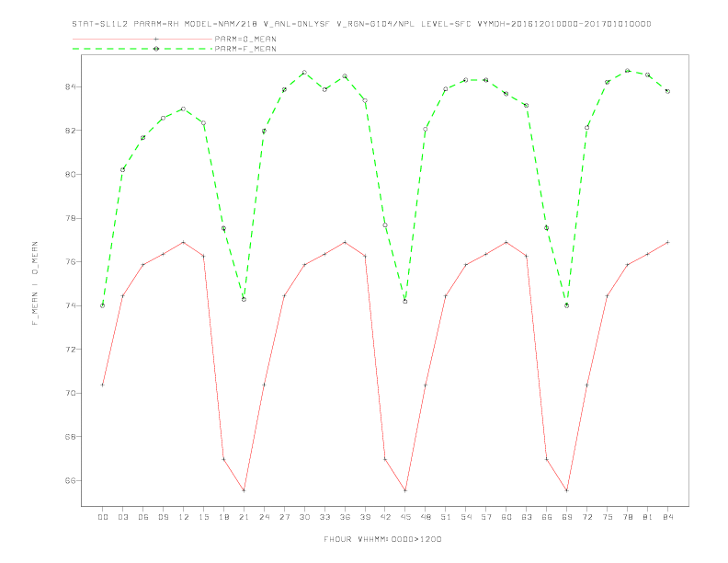728x563 pixels.
Task: Click the x-axis tick label 69
Action: pos(567,517)
